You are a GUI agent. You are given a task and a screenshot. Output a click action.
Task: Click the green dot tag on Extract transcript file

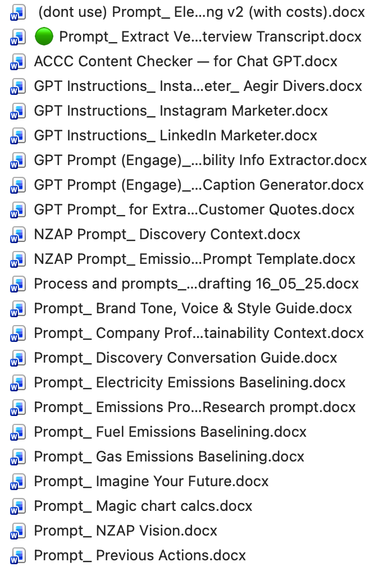tap(44, 36)
